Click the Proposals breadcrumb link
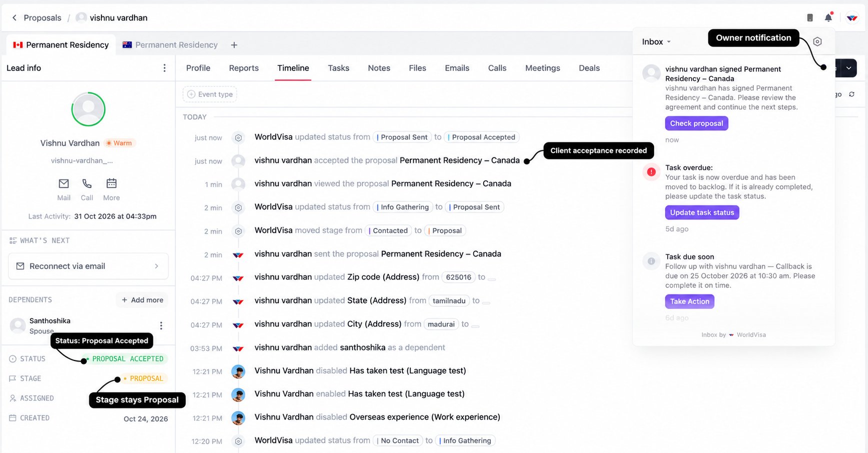 click(42, 18)
